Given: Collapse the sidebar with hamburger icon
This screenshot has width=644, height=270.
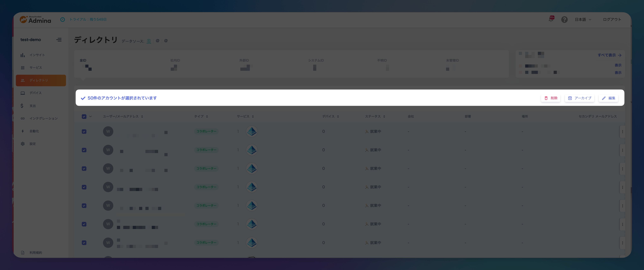Looking at the screenshot, I should coord(59,40).
